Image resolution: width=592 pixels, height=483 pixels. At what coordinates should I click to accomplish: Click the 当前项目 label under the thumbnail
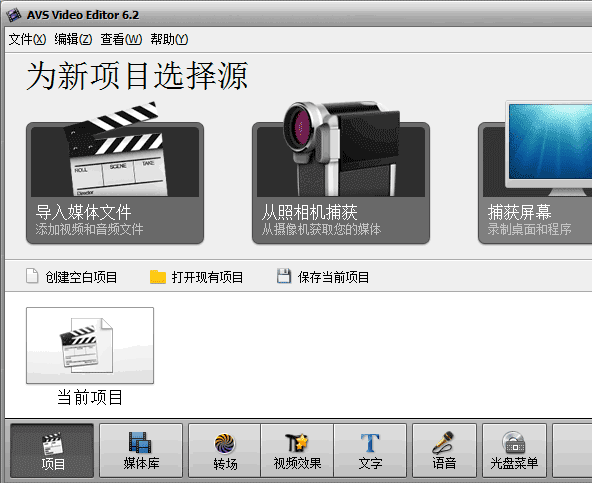pos(90,398)
